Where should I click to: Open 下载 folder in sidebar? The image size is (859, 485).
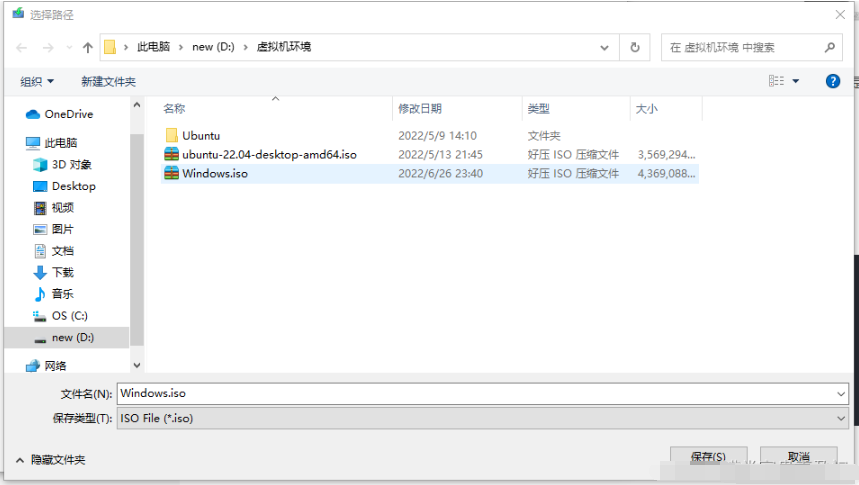(x=54, y=272)
